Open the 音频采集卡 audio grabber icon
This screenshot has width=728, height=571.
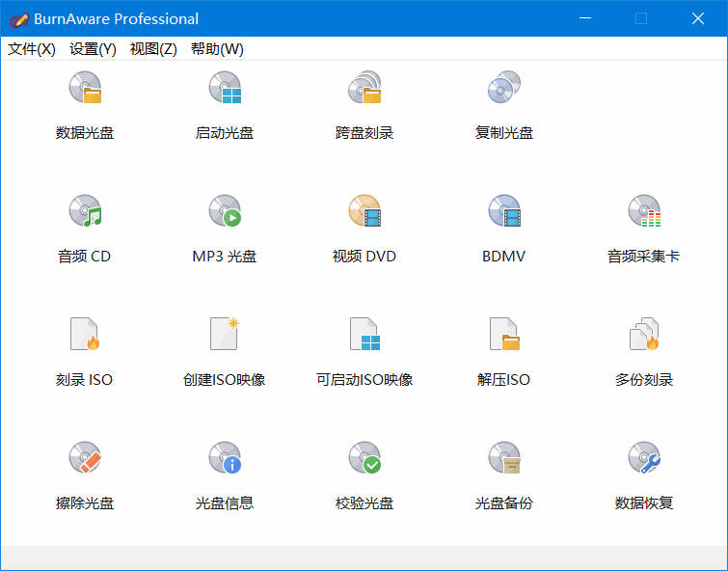click(x=644, y=211)
